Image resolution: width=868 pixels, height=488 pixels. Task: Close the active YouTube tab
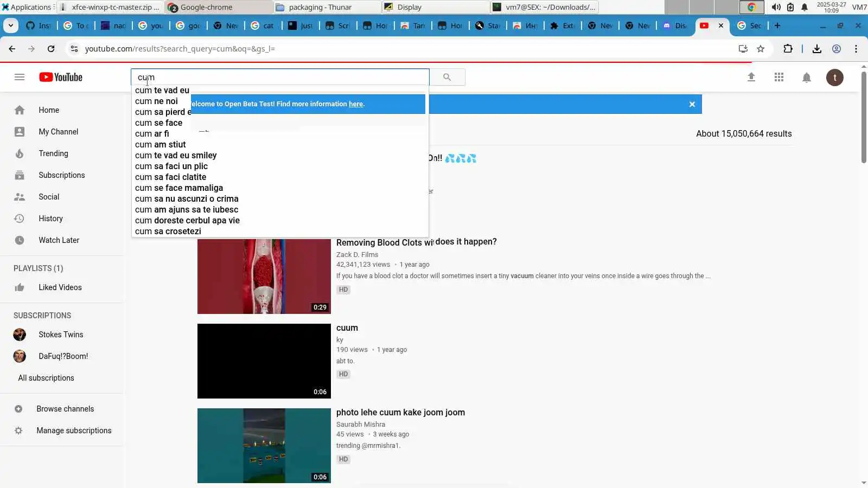(x=721, y=25)
